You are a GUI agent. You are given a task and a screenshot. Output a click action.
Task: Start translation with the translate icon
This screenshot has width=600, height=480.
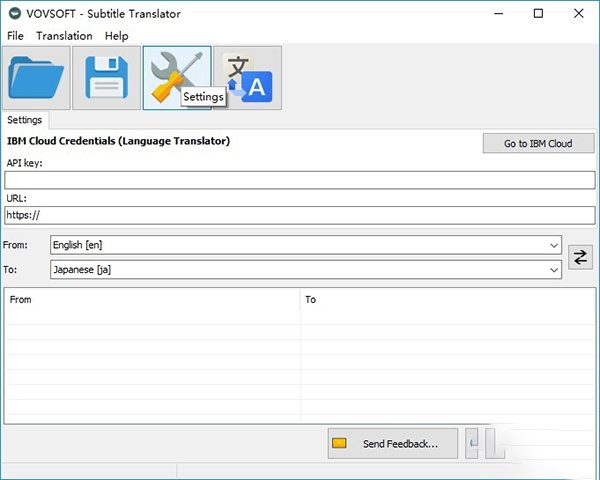pyautogui.click(x=248, y=78)
